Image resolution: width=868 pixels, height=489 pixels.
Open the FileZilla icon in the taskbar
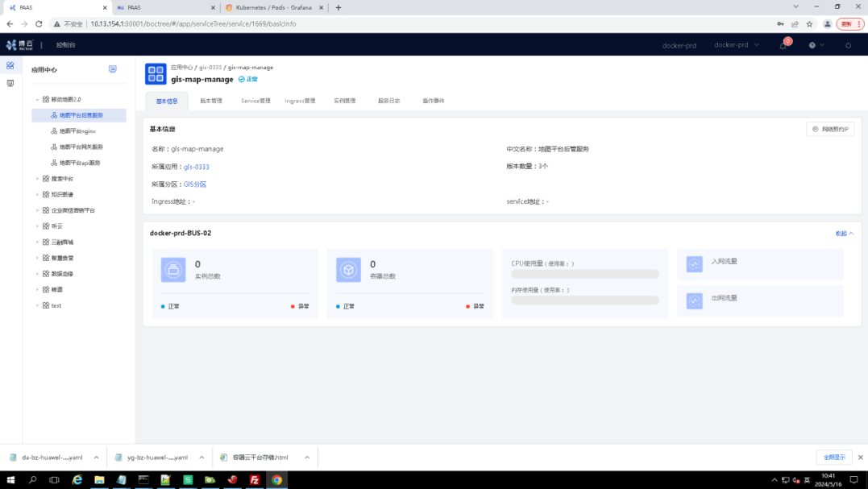tap(255, 479)
